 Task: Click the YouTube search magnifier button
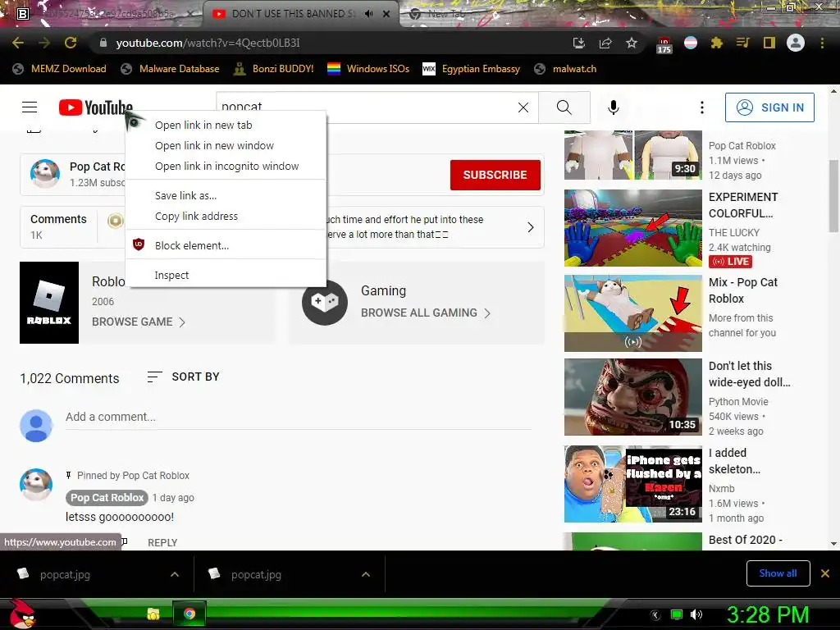point(564,107)
